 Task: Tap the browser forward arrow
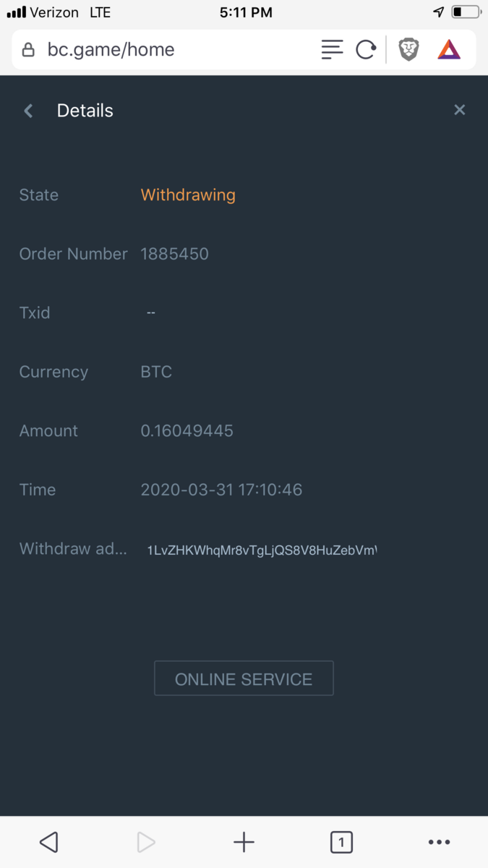click(146, 842)
